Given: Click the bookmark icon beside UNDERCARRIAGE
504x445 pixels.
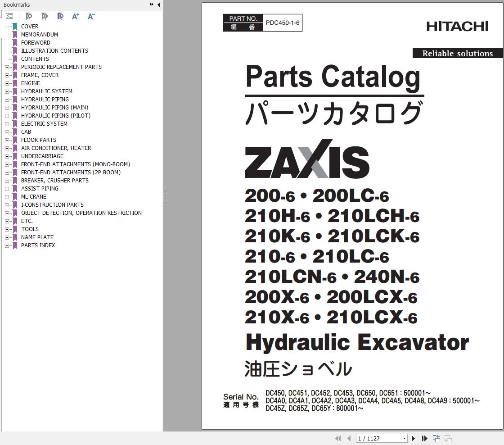Looking at the screenshot, I should [15, 156].
